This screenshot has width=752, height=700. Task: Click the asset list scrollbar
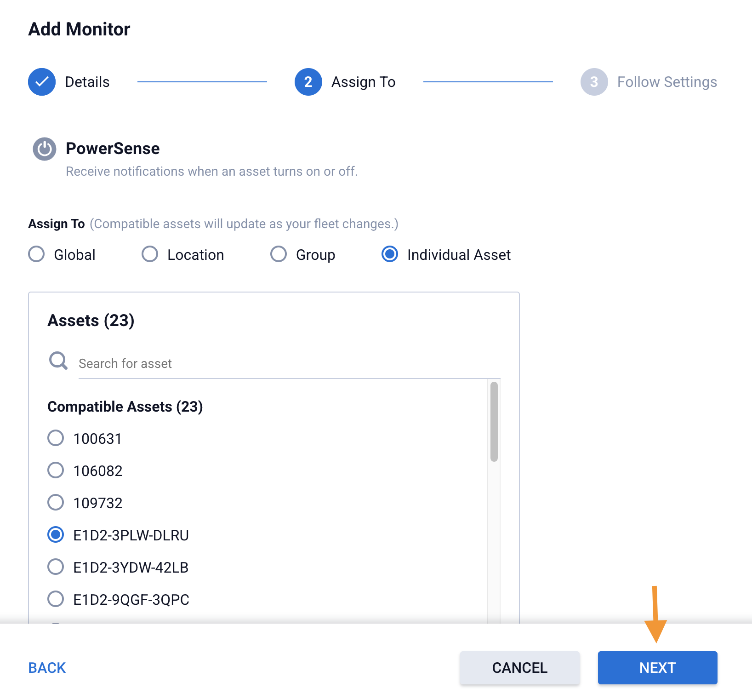pos(494,421)
